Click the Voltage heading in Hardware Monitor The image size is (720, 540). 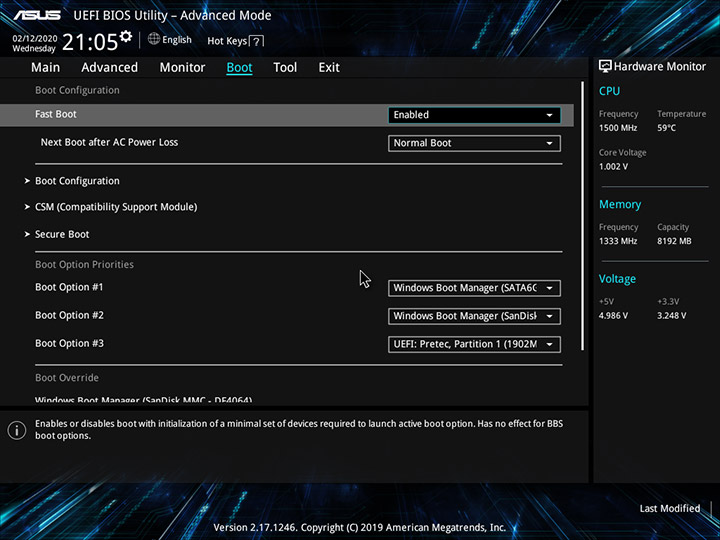(x=617, y=279)
